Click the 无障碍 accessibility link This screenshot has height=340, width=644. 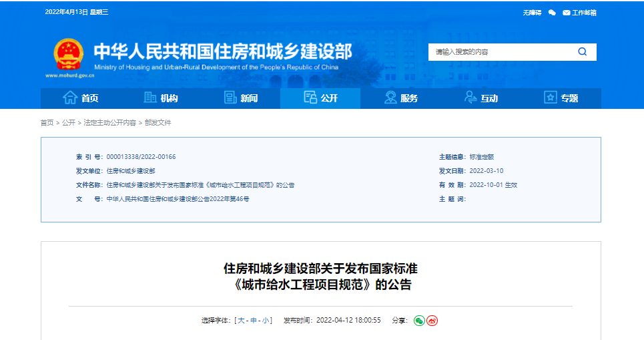[532, 13]
